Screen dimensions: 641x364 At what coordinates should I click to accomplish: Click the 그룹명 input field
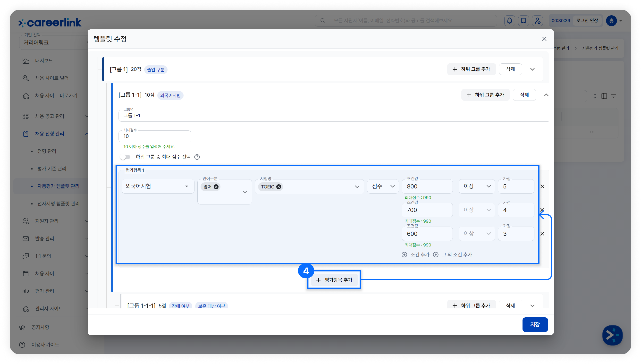(x=333, y=116)
